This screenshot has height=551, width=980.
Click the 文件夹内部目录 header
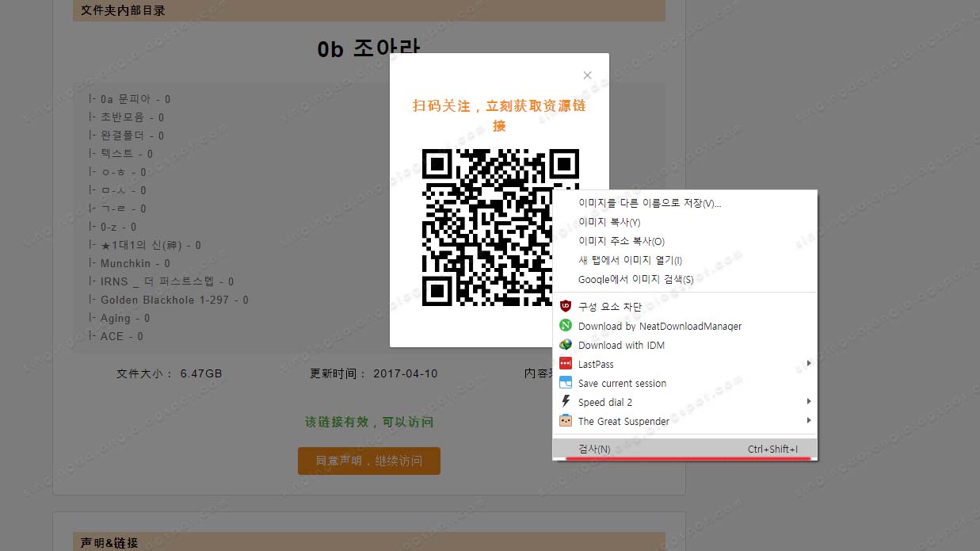point(123,10)
